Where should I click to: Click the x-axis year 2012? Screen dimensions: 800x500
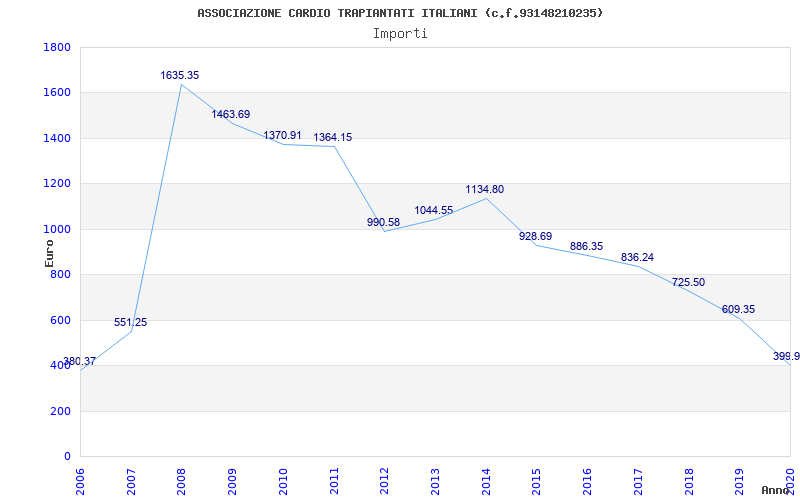click(x=384, y=481)
